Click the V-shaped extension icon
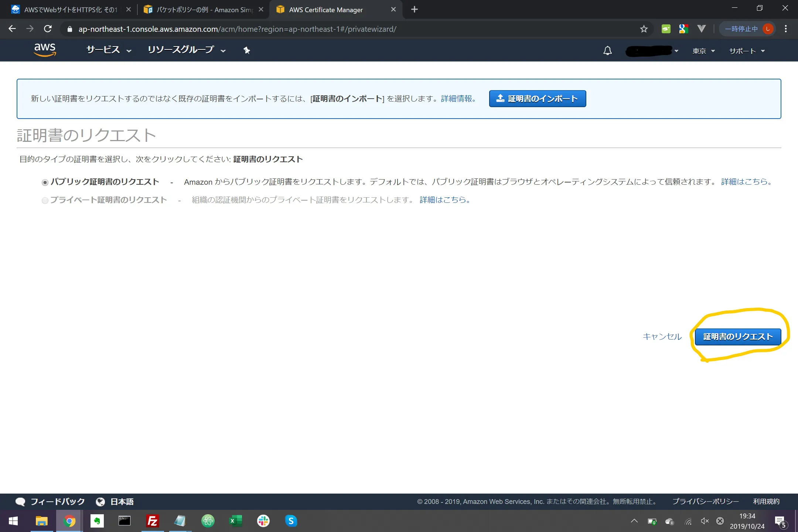The width and height of the screenshot is (798, 532). tap(701, 29)
